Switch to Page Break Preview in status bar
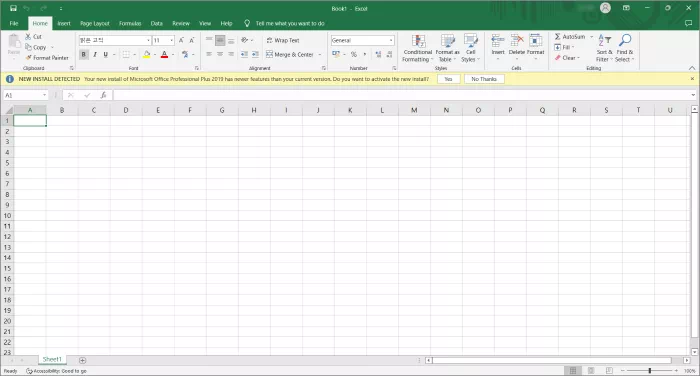 coord(609,371)
